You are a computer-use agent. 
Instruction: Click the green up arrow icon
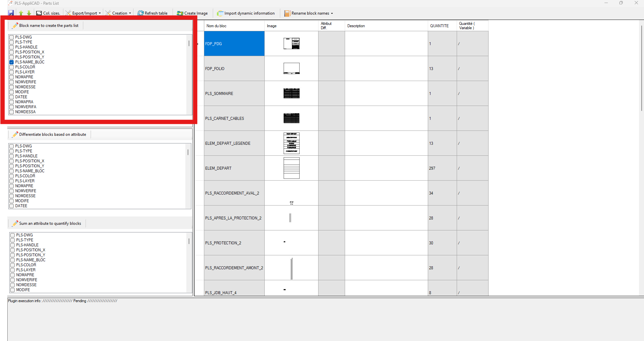pyautogui.click(x=21, y=13)
